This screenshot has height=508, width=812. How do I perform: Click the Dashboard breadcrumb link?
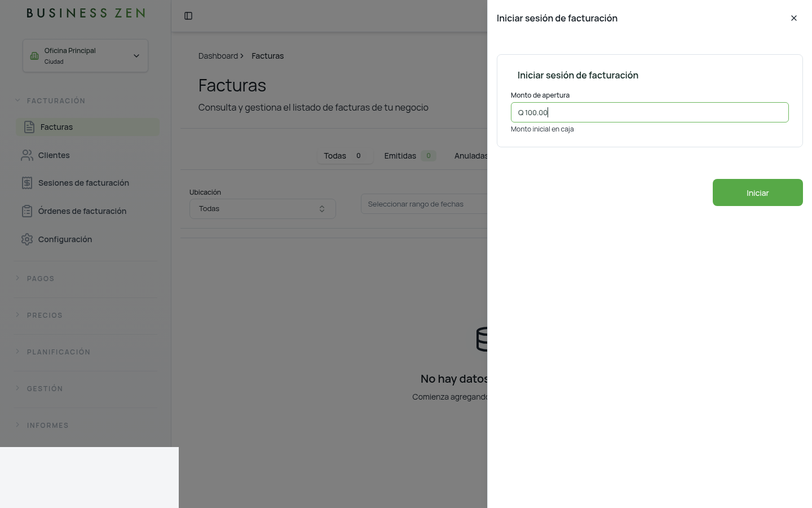[218, 56]
